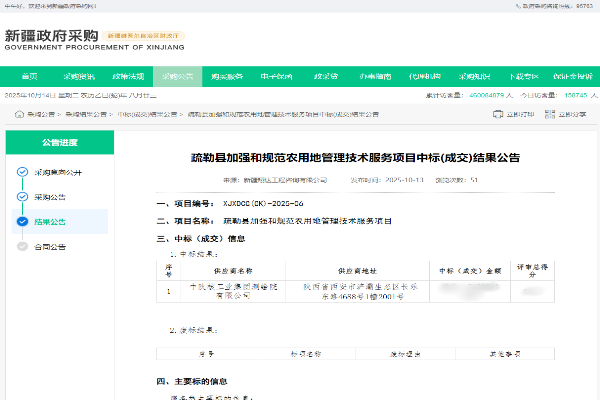Click the 采购项目公告 breadcrumb link
Image resolution: width=600 pixels, height=400 pixels.
(87, 115)
